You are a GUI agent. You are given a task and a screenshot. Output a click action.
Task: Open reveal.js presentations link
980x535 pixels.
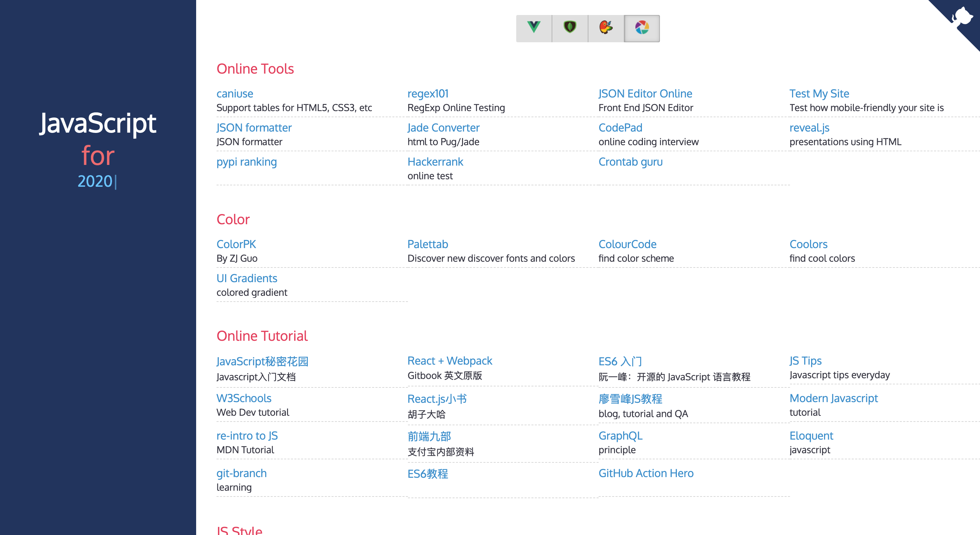(x=809, y=128)
